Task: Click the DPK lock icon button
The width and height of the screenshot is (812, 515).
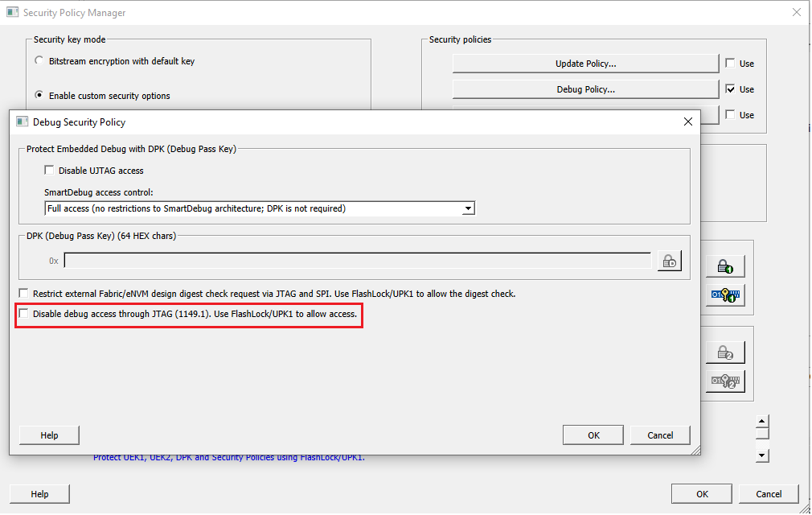Action: point(670,262)
